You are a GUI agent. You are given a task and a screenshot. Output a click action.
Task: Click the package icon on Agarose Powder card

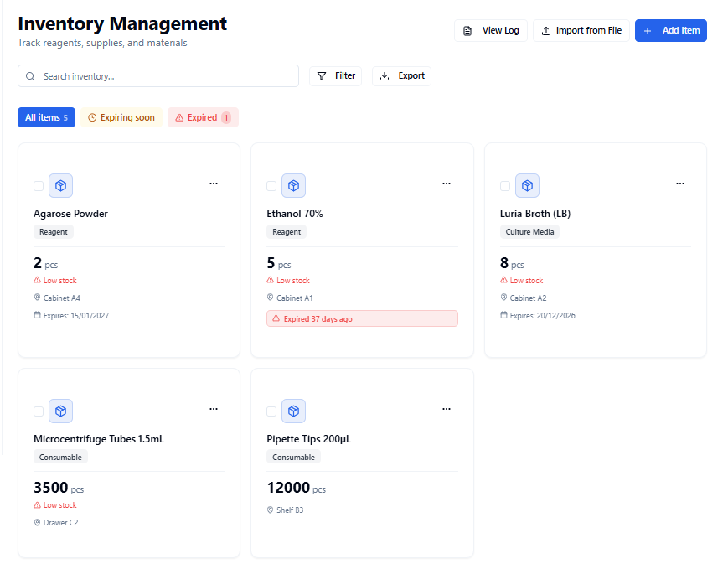[61, 186]
